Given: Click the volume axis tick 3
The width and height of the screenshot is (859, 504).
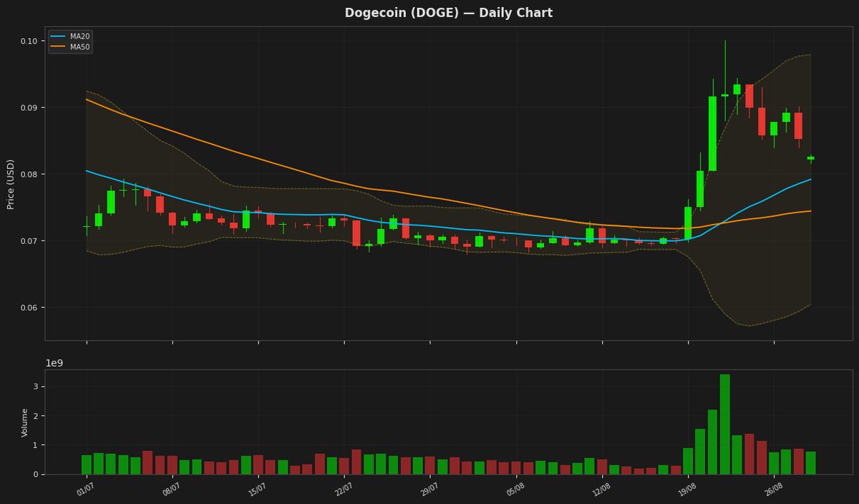Looking at the screenshot, I should pos(34,387).
